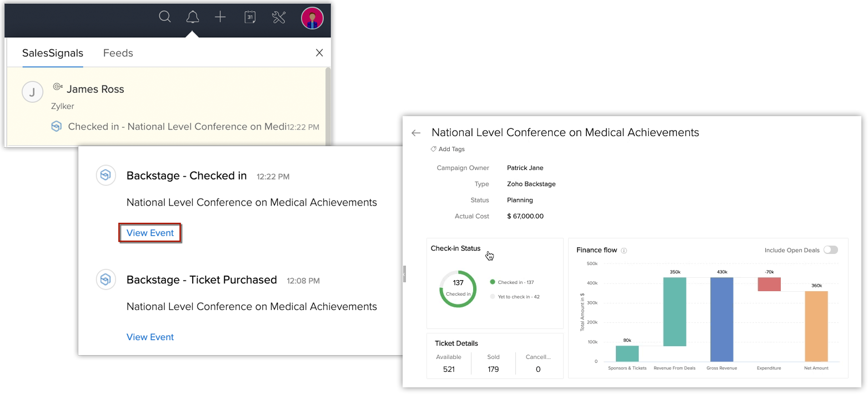Click Backstage icon next to Backstage - Checked in
Image resolution: width=868 pixels, height=394 pixels.
click(106, 176)
